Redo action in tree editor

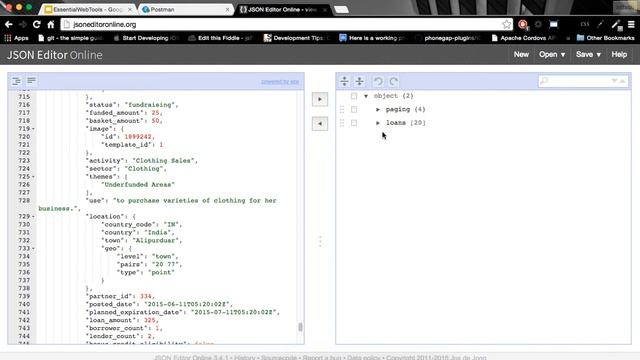[x=393, y=81]
